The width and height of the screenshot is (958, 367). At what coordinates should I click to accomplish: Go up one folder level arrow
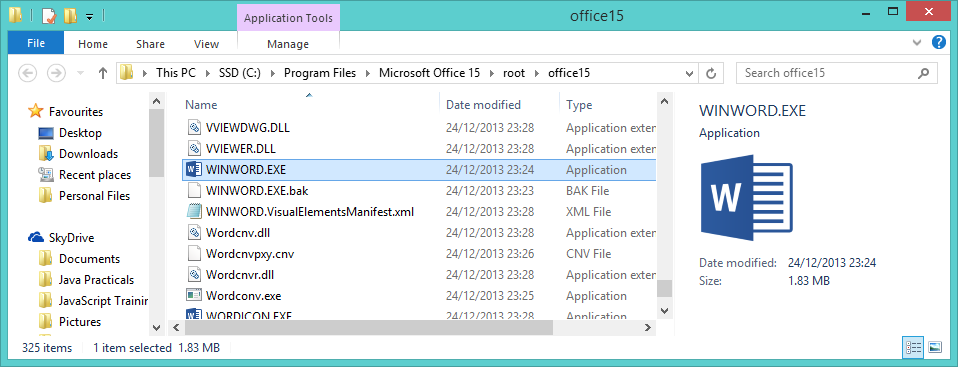tap(103, 73)
